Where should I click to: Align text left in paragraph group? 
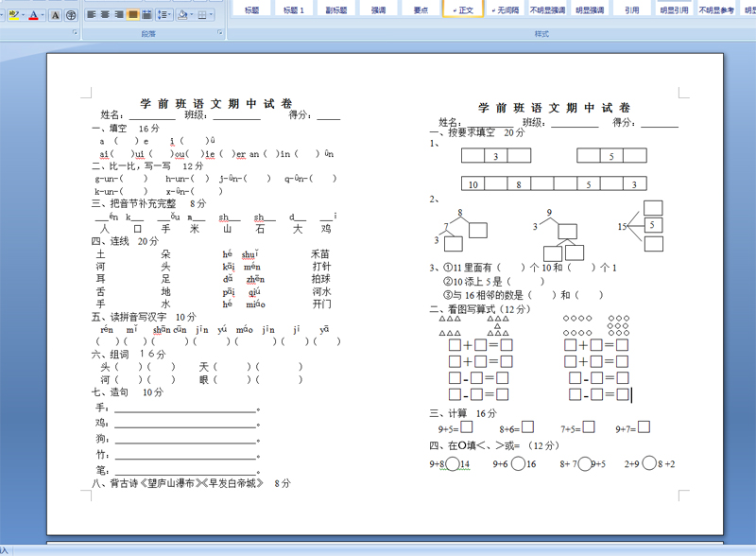click(91, 15)
